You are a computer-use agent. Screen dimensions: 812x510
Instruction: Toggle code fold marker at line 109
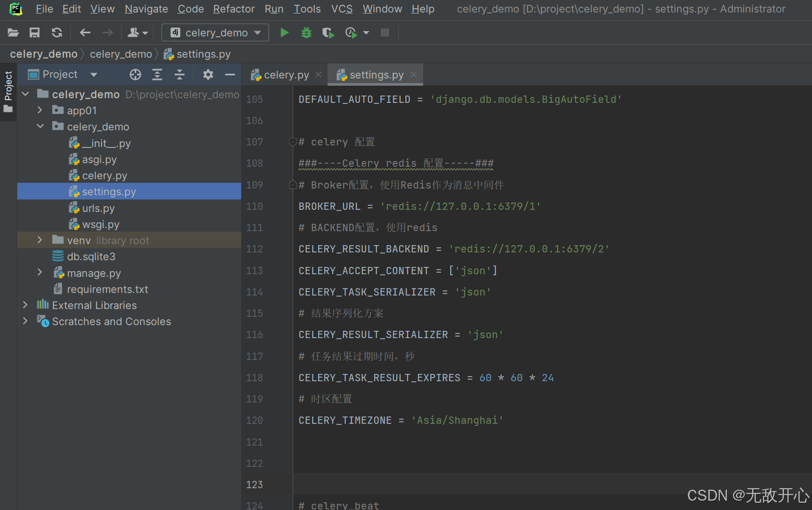(293, 185)
